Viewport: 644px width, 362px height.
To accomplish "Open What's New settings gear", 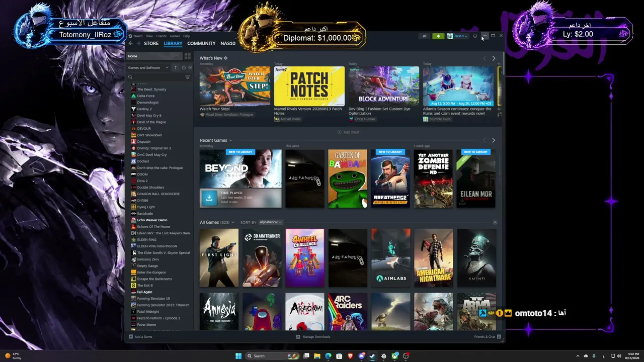I will [225, 58].
